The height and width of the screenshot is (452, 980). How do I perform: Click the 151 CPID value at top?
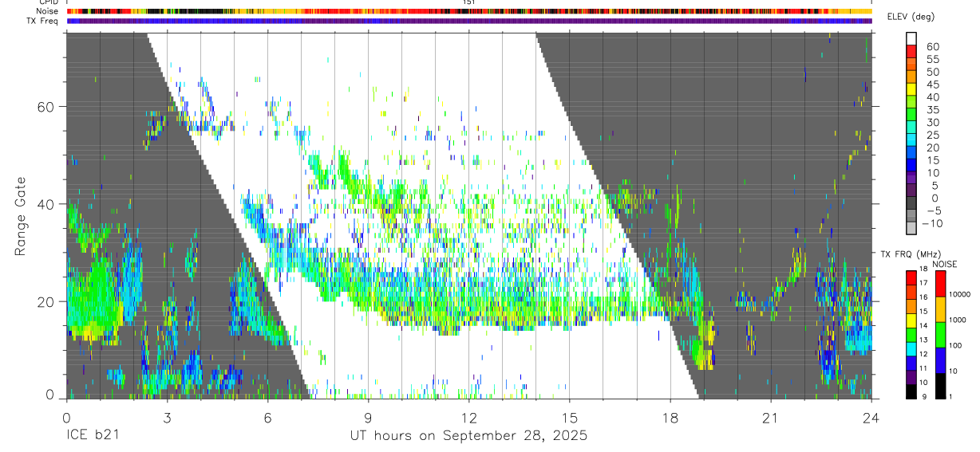[468, 2]
